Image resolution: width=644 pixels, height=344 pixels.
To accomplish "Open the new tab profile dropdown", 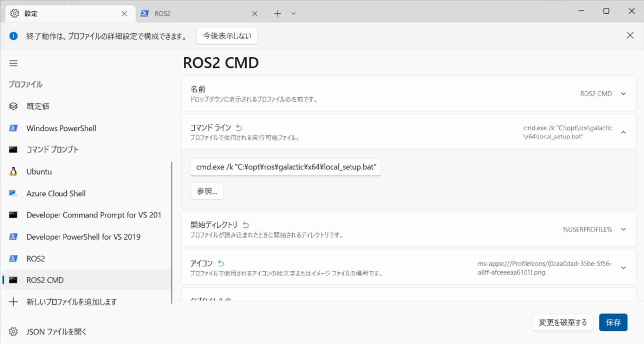I will 293,14.
